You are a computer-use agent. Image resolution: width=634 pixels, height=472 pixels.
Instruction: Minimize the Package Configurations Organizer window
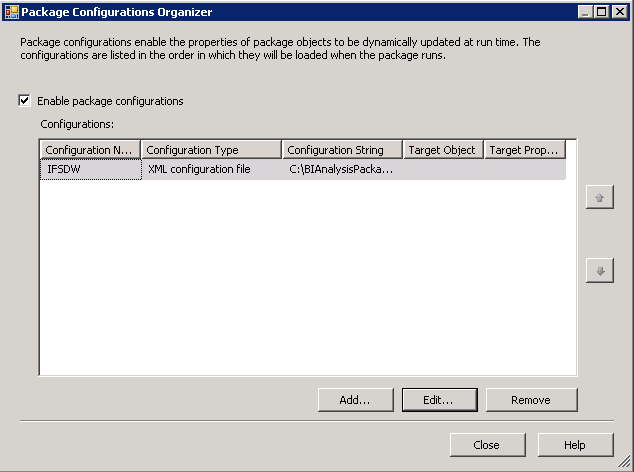(587, 12)
